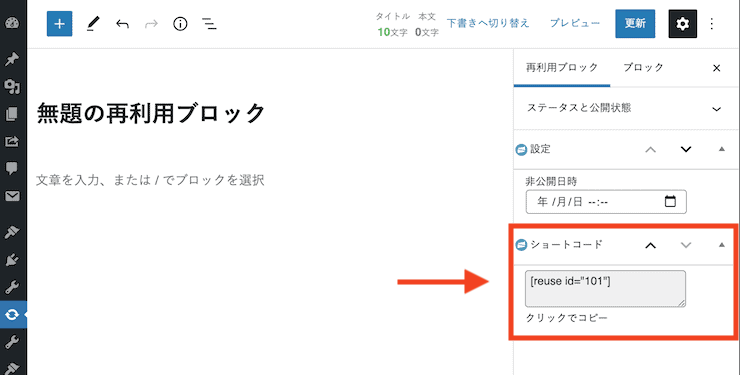Click the 10文字 title character count
Viewport: 740px width, 375px height.
[x=392, y=32]
